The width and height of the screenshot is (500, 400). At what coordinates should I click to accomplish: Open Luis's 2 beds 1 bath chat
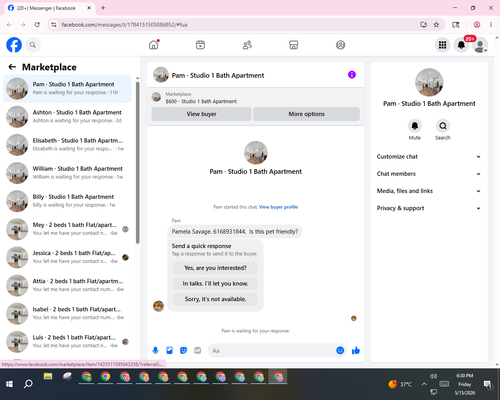[x=67, y=342]
